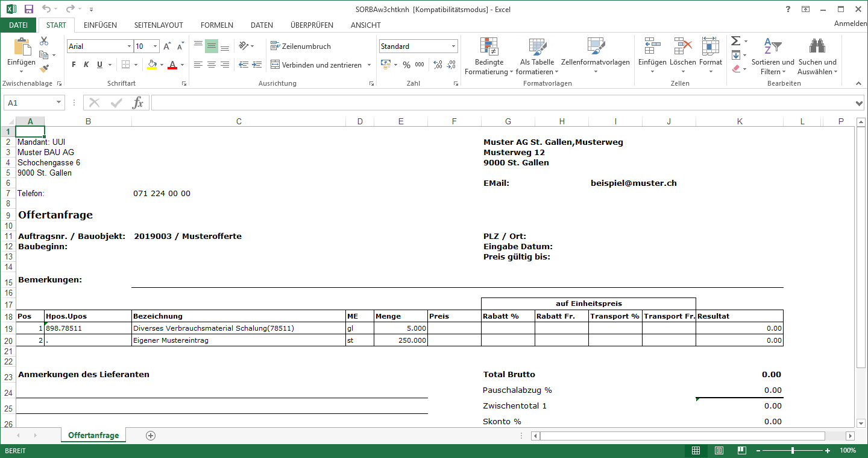Add a new sheet with plus button

tap(151, 435)
